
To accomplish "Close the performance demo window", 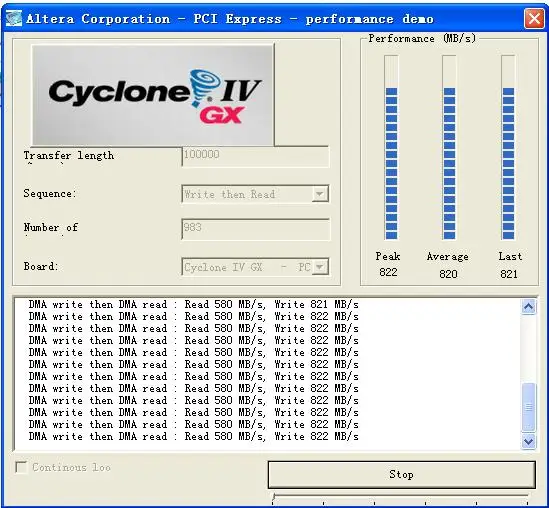I will click(534, 18).
